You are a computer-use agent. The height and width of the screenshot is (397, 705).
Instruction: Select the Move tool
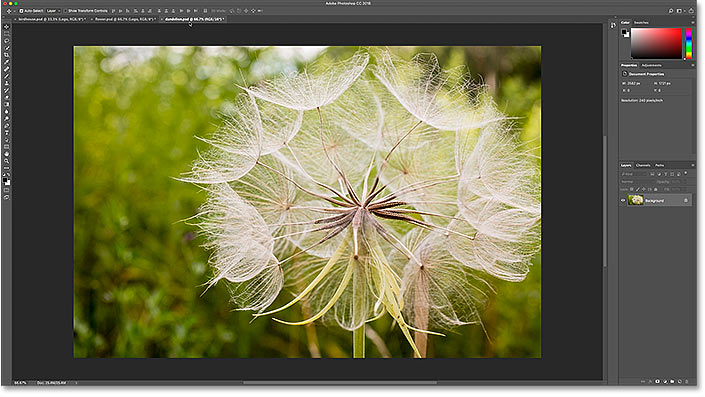point(6,26)
